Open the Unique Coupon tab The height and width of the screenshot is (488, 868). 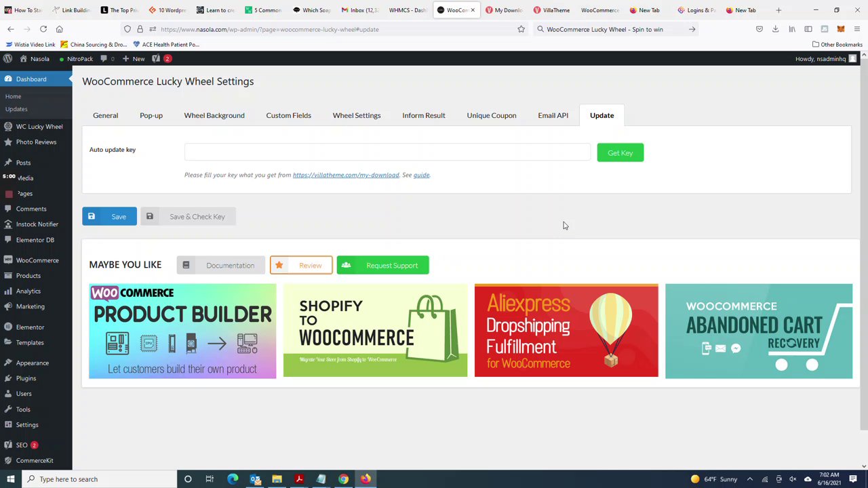492,115
